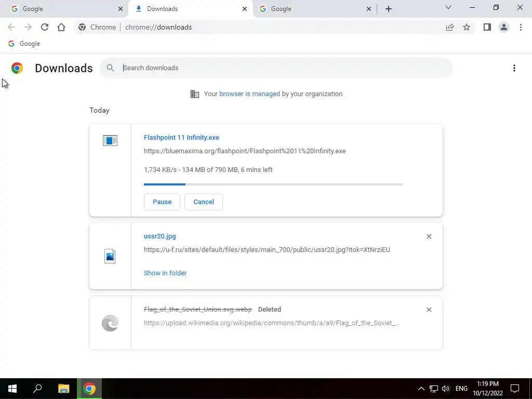Click the search magnifier in Search downloads
Screen dimensions: 532x399
tap(110, 68)
